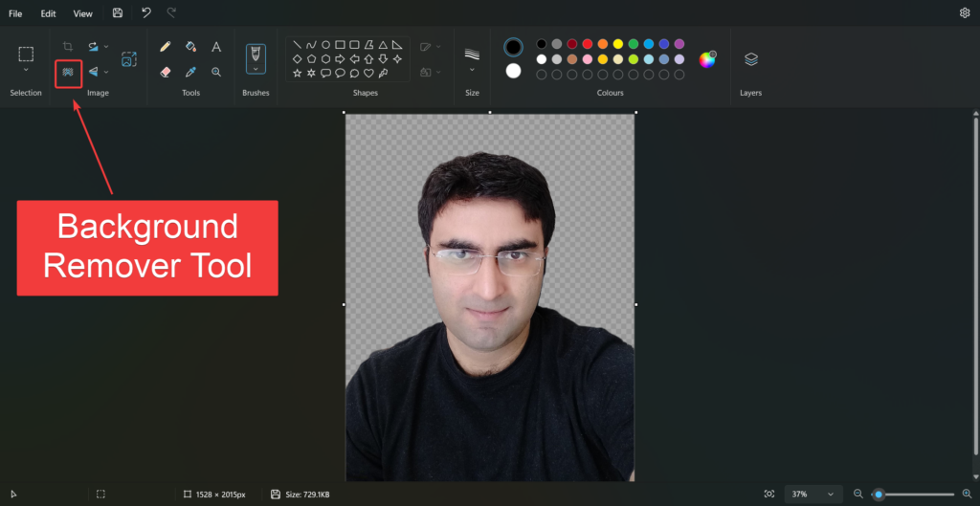
Task: Open the Layers panel
Action: point(751,59)
